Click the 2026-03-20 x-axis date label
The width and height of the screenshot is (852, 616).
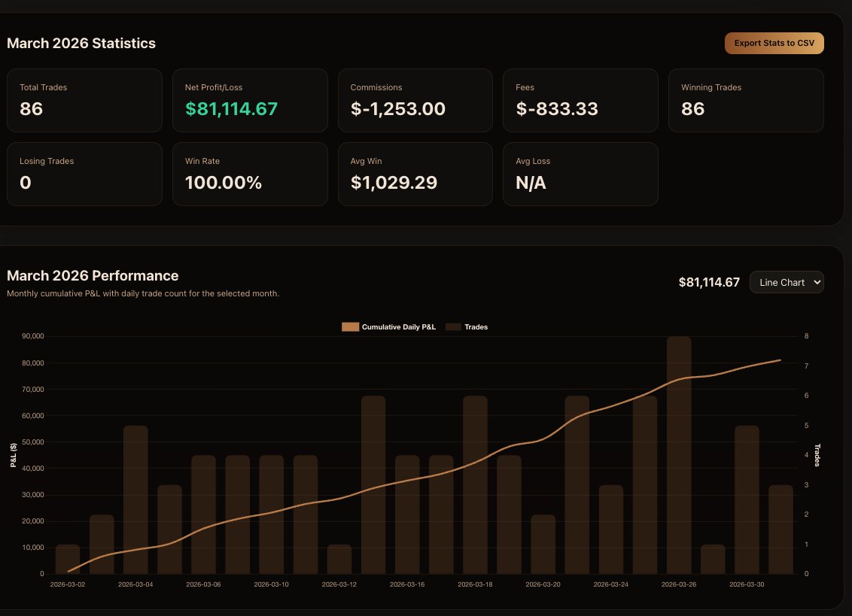click(543, 584)
